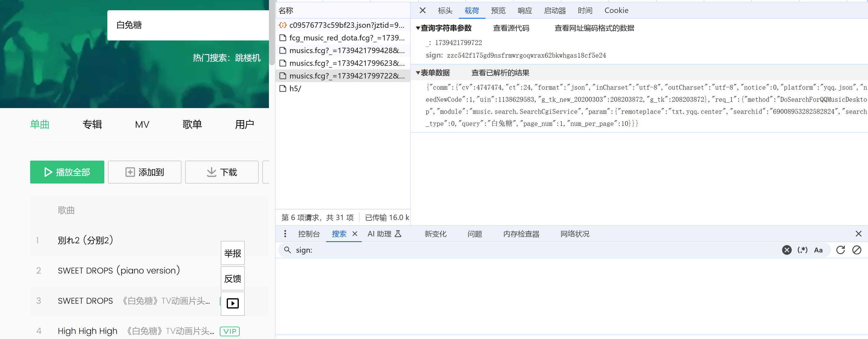Open the 控制台 drawer tab

(308, 234)
